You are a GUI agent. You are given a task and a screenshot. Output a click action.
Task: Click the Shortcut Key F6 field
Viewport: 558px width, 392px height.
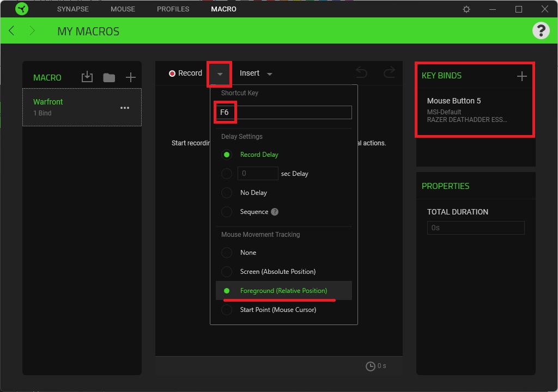click(x=283, y=112)
